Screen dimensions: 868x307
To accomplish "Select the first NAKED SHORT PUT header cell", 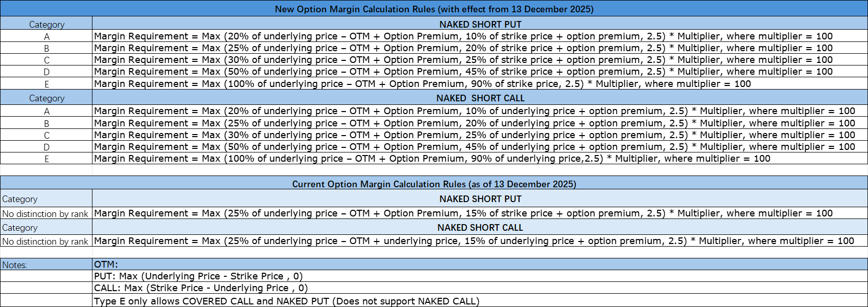I will click(x=480, y=24).
